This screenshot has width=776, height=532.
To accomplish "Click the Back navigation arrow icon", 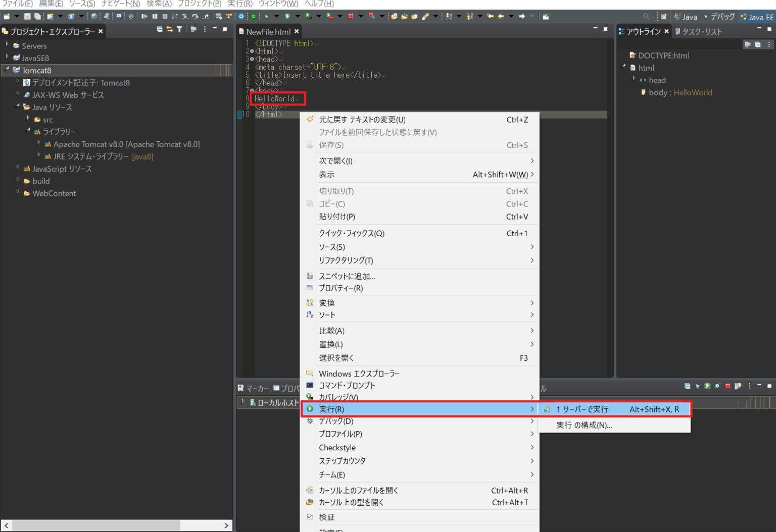I will click(500, 16).
